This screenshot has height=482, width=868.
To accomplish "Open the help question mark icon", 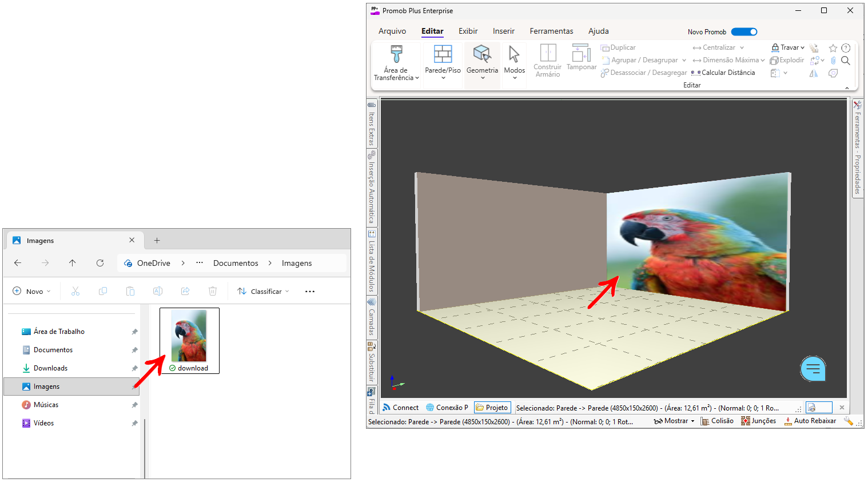I will click(846, 48).
